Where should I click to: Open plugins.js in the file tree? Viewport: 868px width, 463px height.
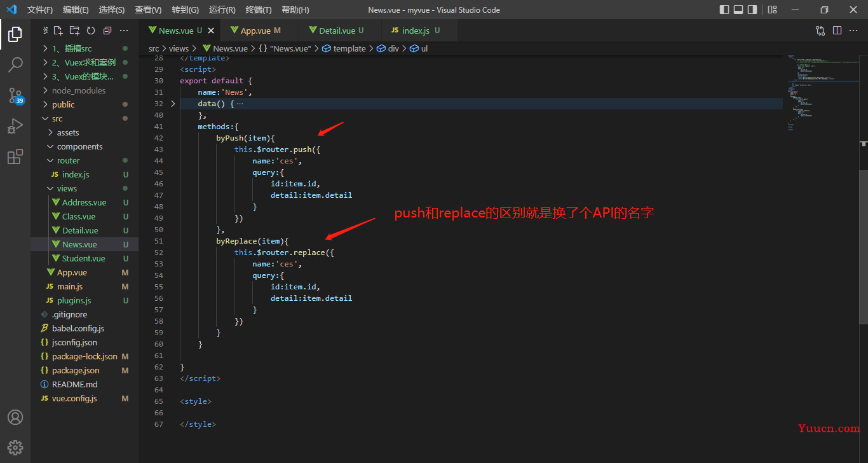(85, 300)
